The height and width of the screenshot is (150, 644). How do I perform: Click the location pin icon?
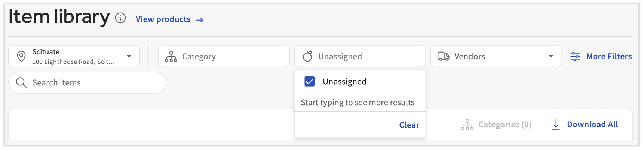tap(22, 56)
